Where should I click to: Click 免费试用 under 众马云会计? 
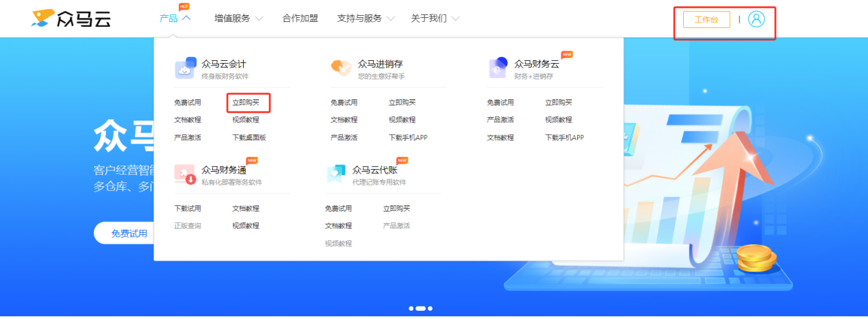pos(188,103)
